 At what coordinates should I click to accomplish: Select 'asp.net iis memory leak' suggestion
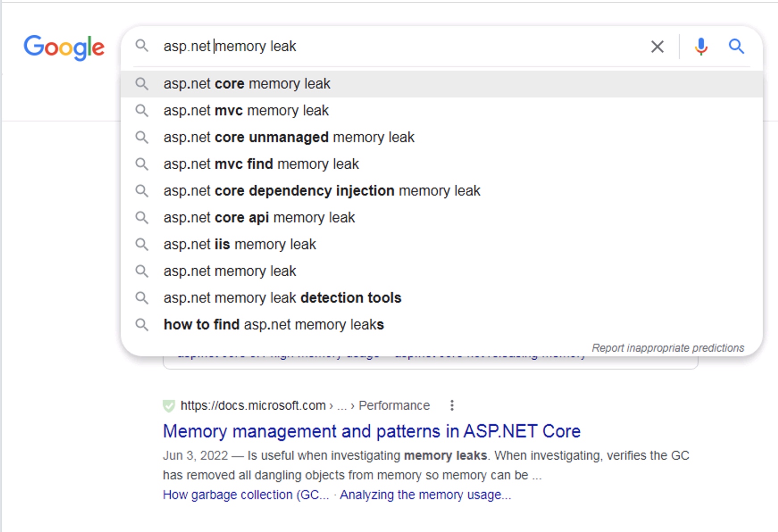442,245
